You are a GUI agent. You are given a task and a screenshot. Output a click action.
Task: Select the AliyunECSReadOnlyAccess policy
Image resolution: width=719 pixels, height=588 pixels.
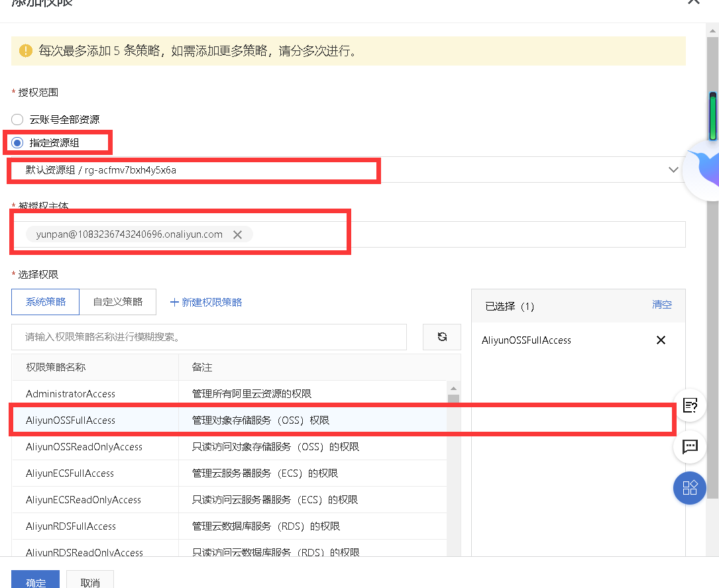tap(229, 500)
